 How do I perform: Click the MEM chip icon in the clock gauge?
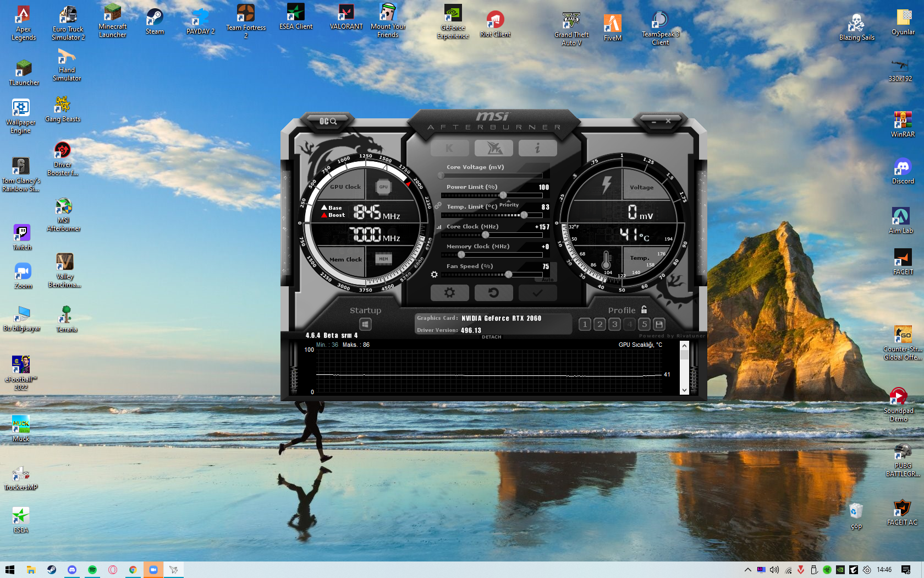383,259
